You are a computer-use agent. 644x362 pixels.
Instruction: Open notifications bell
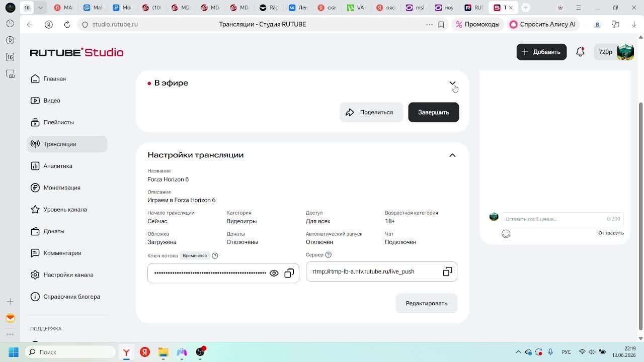pos(580,52)
